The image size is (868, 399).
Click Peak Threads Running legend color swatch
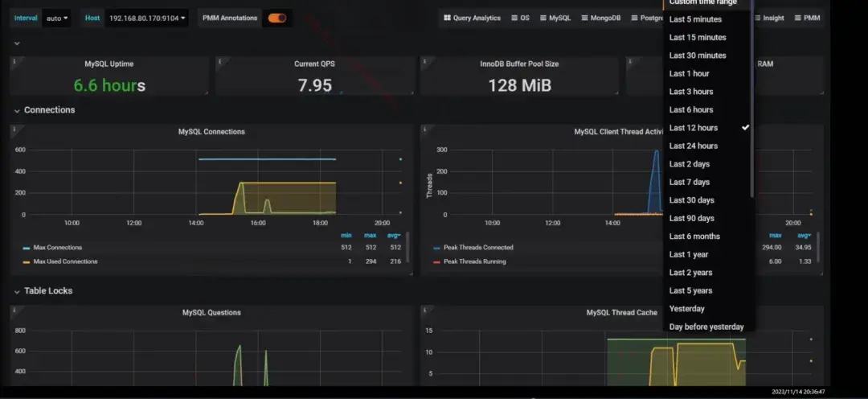point(436,262)
